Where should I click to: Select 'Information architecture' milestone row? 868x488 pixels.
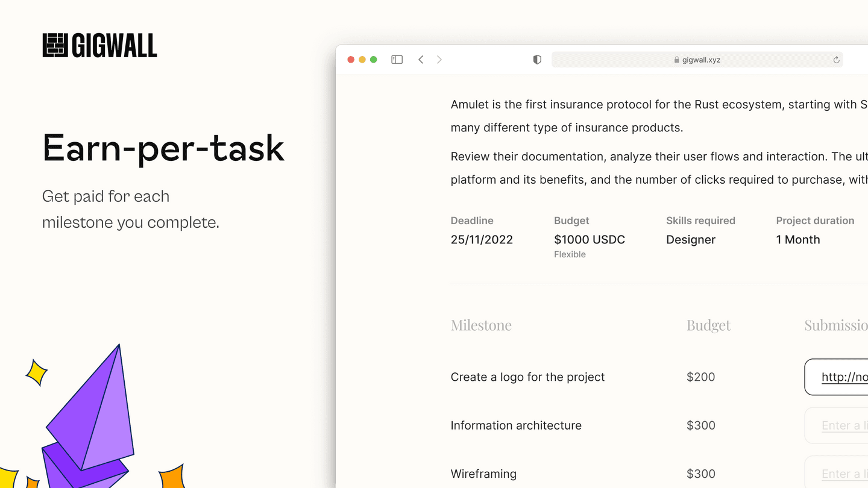[x=516, y=425]
